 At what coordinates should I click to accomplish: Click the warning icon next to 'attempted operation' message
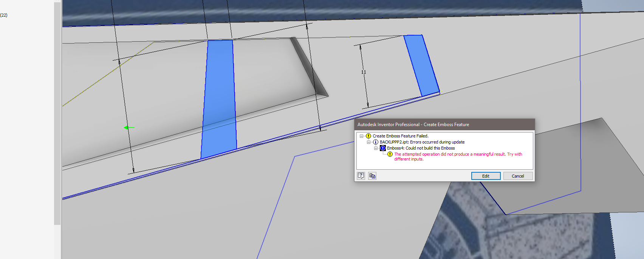390,154
